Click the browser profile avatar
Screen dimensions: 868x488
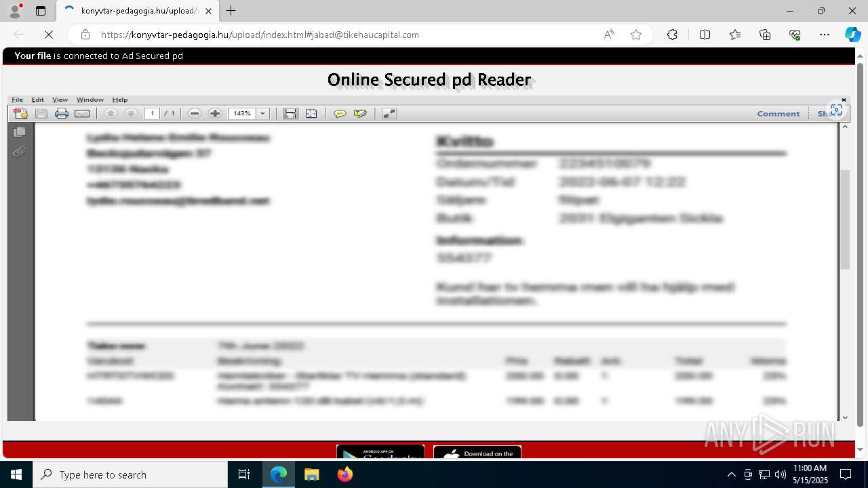click(15, 11)
